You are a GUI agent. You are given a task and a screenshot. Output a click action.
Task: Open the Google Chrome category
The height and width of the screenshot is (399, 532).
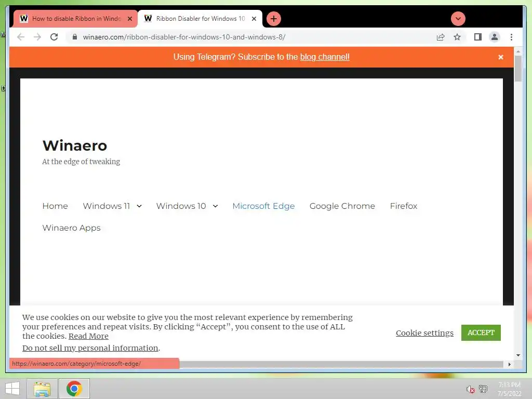342,206
